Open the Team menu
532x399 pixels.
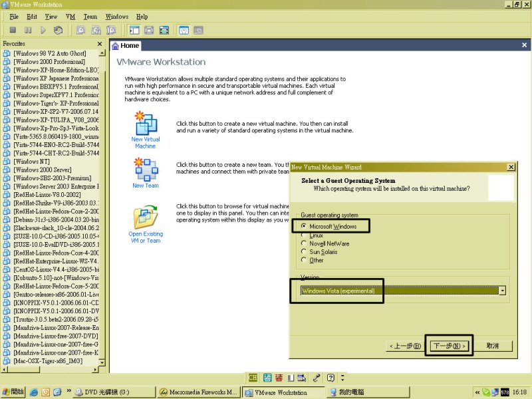(90, 17)
